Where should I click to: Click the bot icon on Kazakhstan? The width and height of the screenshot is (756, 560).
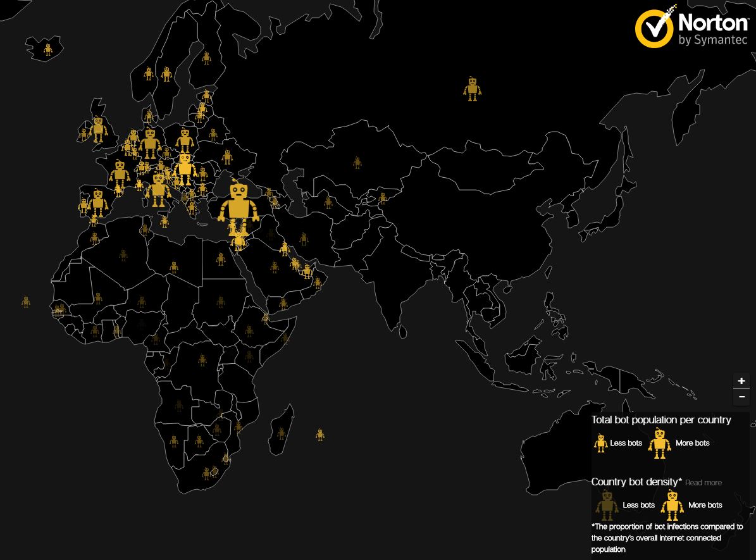(357, 163)
